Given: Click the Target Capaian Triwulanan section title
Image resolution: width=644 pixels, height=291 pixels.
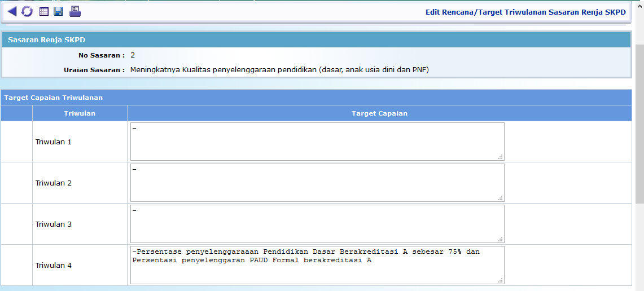Looking at the screenshot, I should [x=53, y=98].
